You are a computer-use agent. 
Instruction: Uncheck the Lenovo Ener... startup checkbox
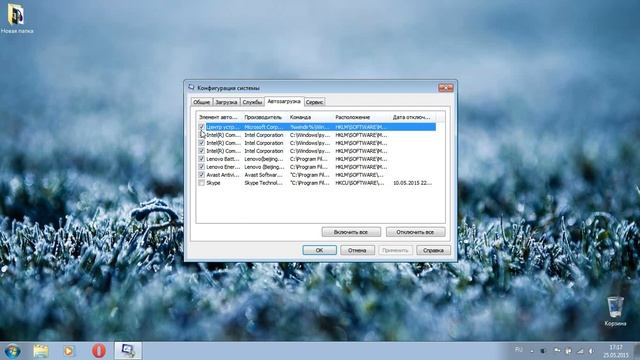click(202, 167)
